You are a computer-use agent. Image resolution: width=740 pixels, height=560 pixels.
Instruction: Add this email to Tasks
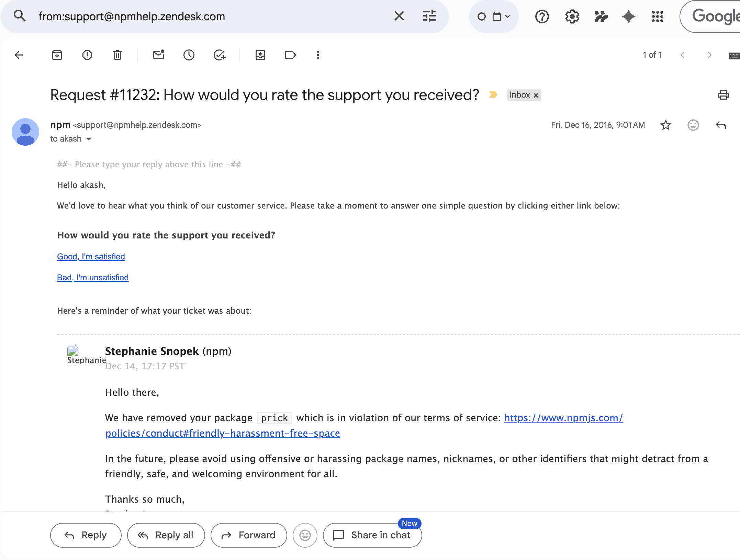(x=219, y=55)
